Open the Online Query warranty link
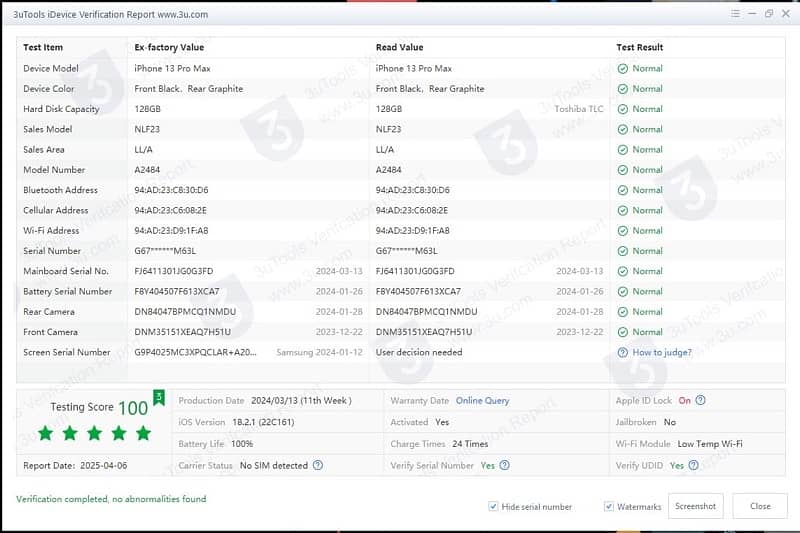The height and width of the screenshot is (533, 800). pos(483,401)
